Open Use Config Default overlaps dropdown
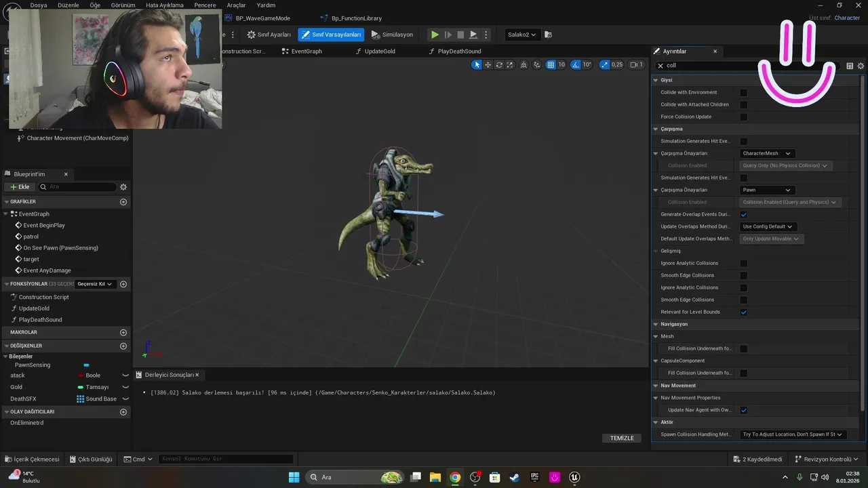The width and height of the screenshot is (868, 488). pos(768,226)
